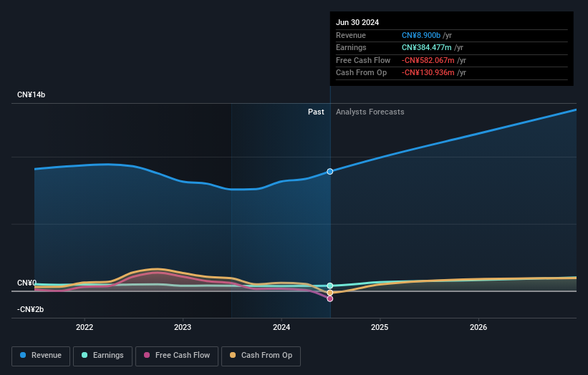This screenshot has width=588, height=375.
Task: Click the -CN¥130.936m cash from op value
Action: pos(428,73)
